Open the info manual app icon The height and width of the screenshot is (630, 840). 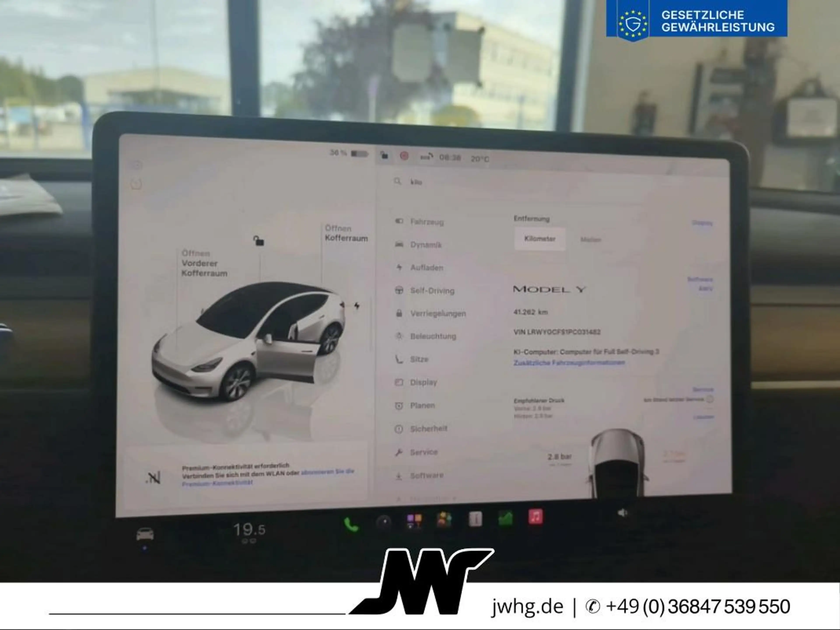(475, 519)
